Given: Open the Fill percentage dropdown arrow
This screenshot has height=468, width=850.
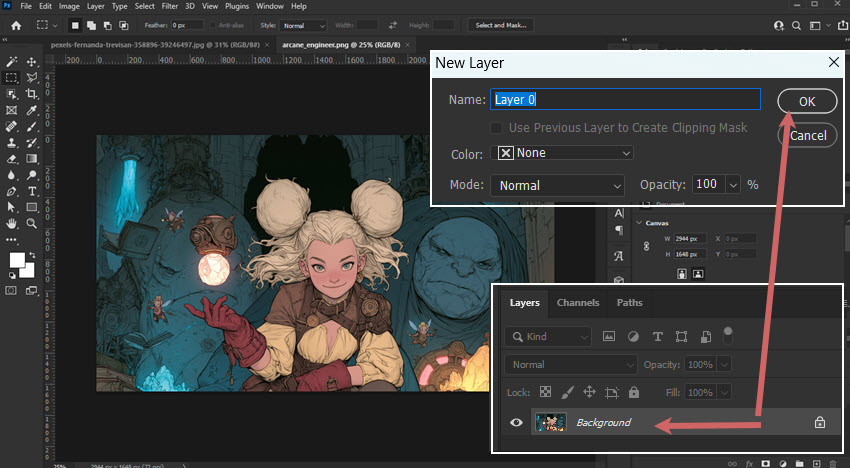Looking at the screenshot, I should pos(725,392).
